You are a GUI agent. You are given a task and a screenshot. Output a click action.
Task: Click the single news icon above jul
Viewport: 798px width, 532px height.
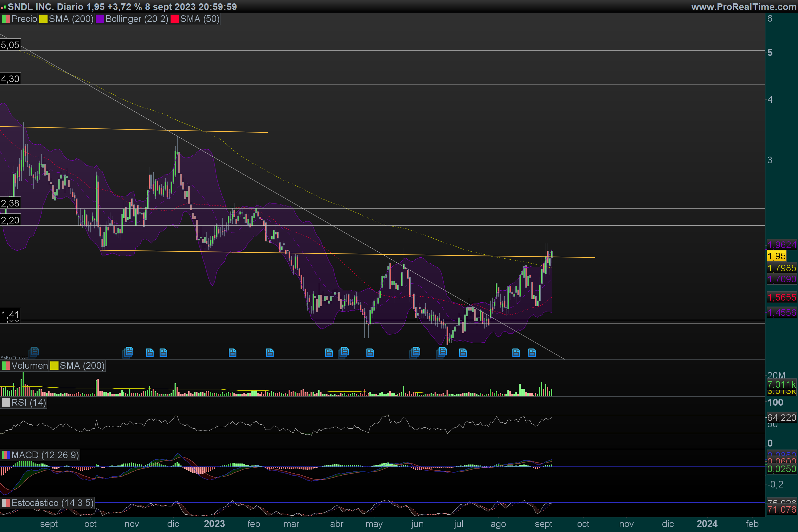click(463, 353)
